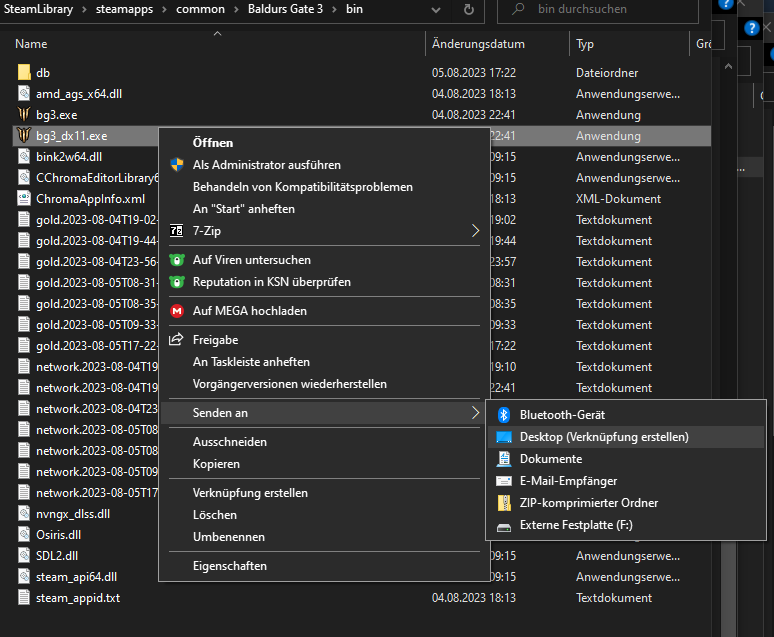
Task: Click the E-Mail-Empfänger envelope icon
Action: pos(505,481)
